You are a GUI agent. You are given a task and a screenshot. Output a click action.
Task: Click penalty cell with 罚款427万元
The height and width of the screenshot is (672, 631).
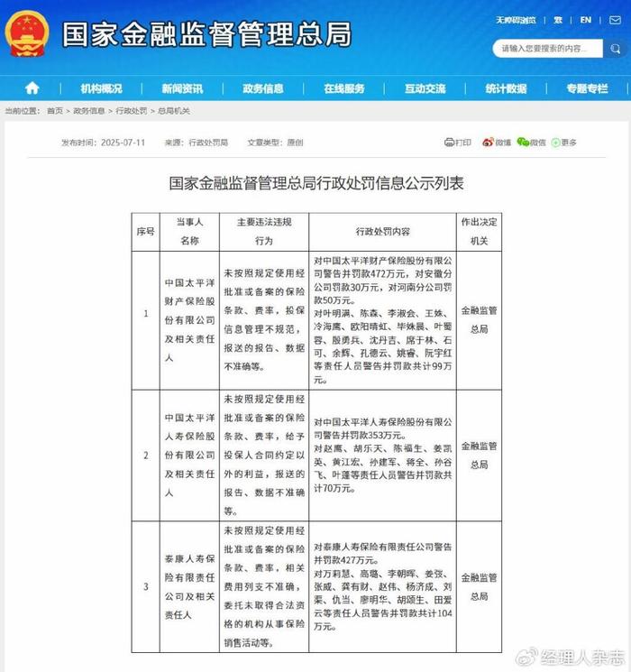382,586
